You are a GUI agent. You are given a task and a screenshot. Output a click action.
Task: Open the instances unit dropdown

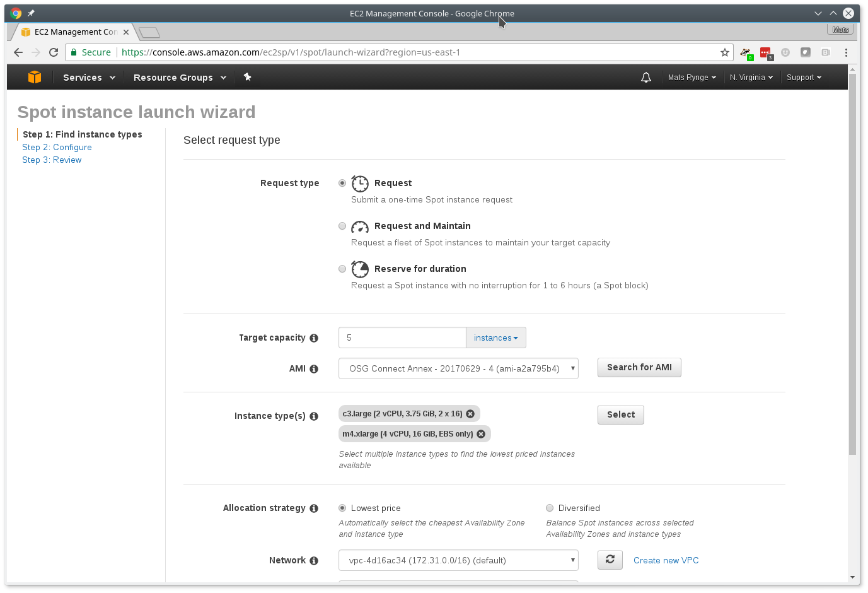point(496,338)
